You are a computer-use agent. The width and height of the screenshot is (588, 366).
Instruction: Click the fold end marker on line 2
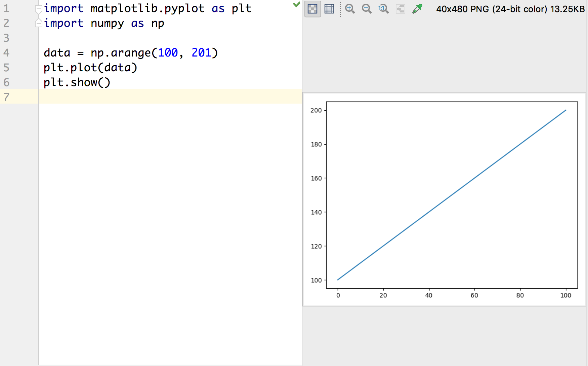click(39, 23)
